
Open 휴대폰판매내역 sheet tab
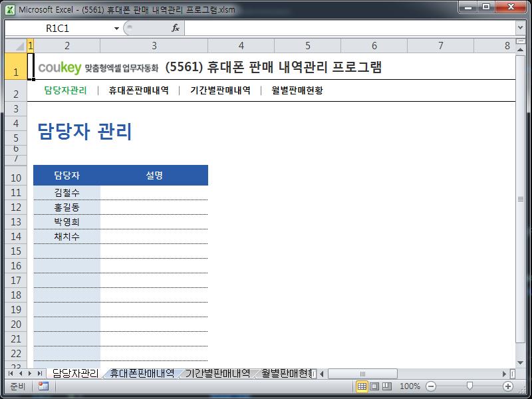coord(142,374)
